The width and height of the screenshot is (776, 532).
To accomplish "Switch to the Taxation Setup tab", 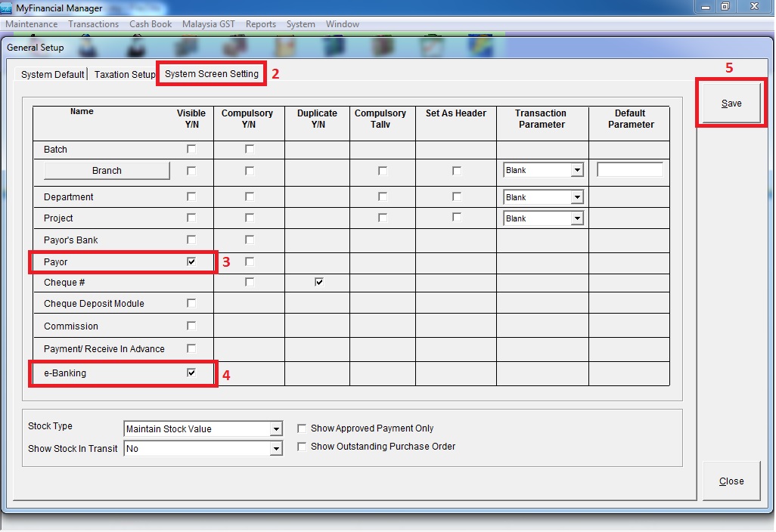I will coord(124,75).
